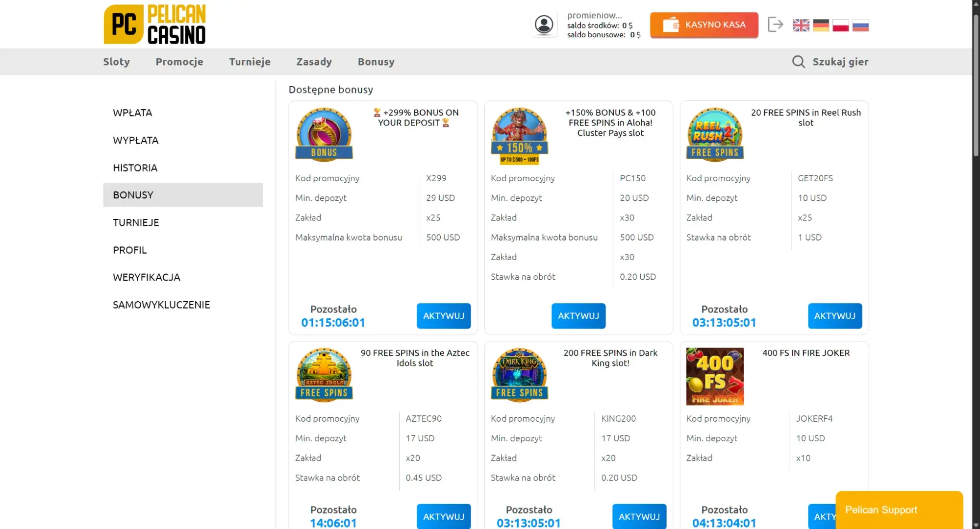
Task: Switch language to Polish flag
Action: point(840,25)
